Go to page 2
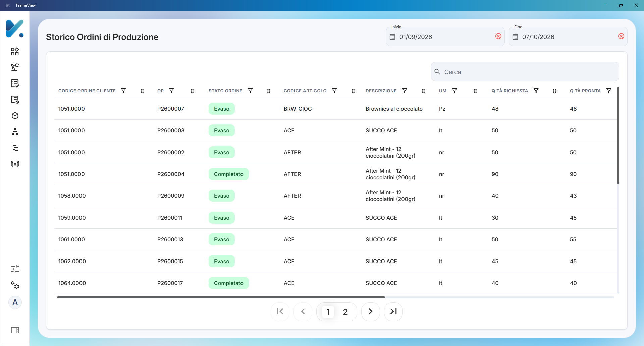 (x=345, y=312)
